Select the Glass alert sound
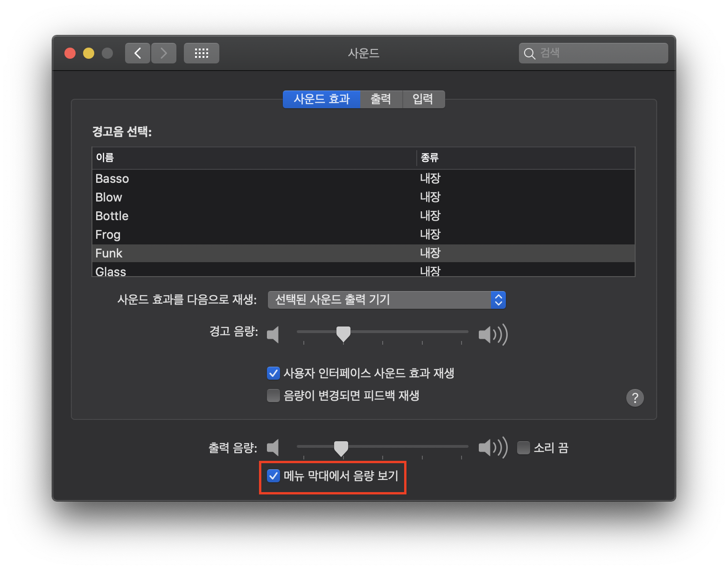 364,270
